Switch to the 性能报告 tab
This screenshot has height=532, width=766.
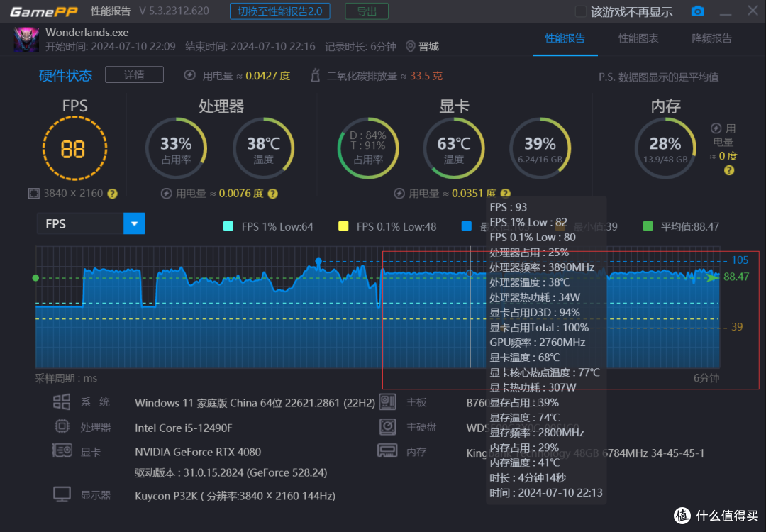565,38
